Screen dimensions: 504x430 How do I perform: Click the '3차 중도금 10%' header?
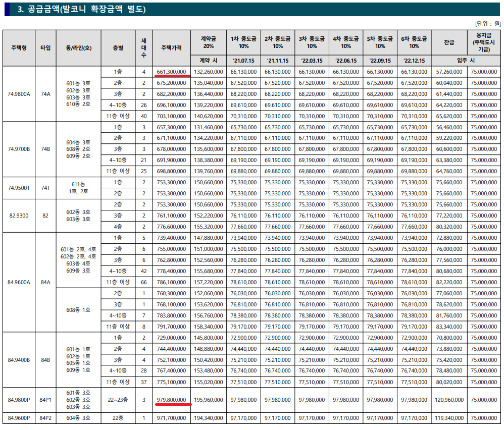(x=312, y=42)
